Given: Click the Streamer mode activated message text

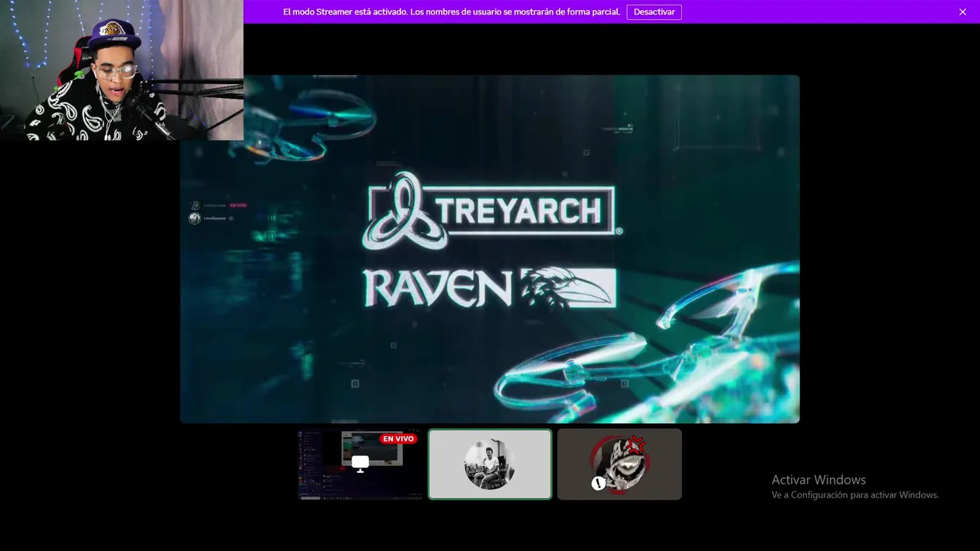Looking at the screenshot, I should pos(452,12).
